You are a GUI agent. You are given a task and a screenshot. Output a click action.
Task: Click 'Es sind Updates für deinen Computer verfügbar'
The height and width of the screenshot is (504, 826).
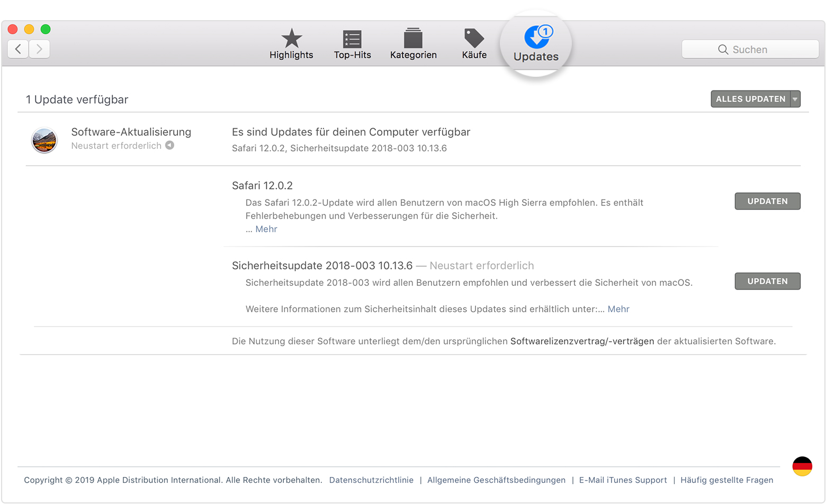point(351,132)
